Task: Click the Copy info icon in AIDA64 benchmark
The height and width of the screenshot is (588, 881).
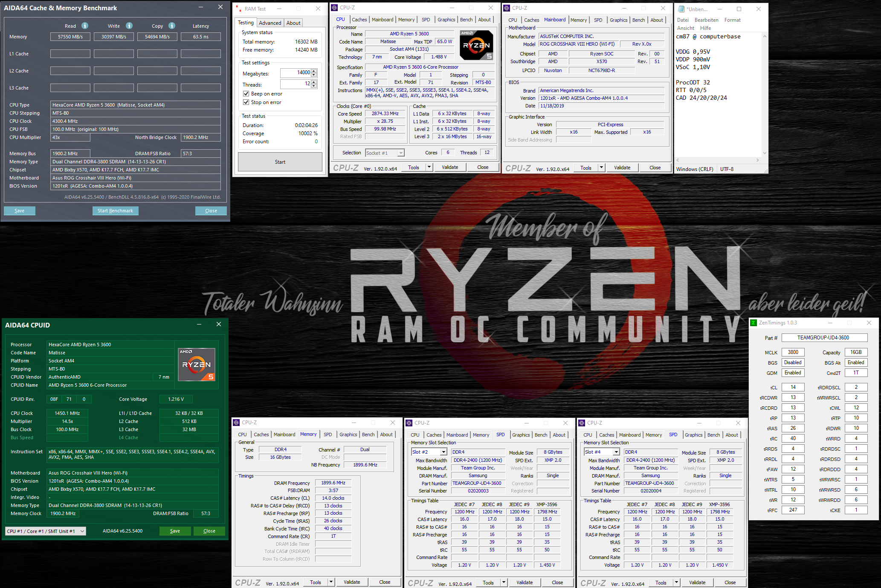Action: (x=172, y=26)
